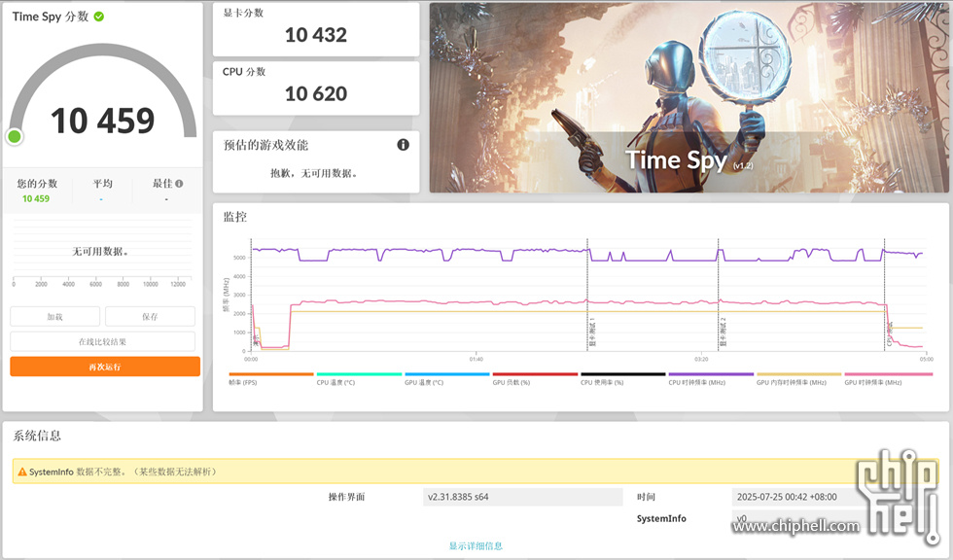Click the version field v2.31.8385 s64

pos(523,497)
